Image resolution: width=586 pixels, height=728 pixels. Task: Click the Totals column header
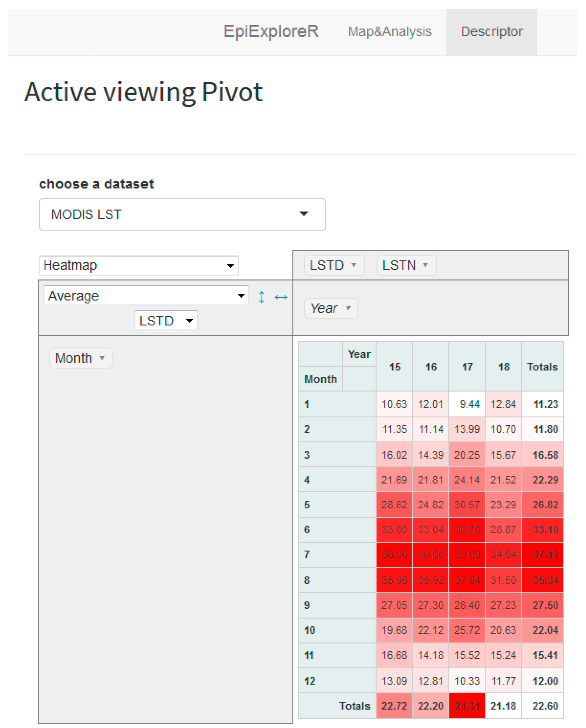542,367
